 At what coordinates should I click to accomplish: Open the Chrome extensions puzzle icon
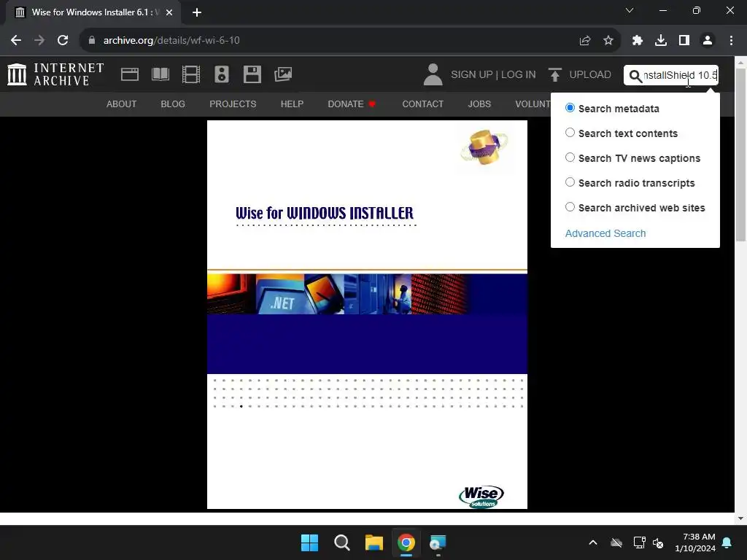click(x=638, y=41)
